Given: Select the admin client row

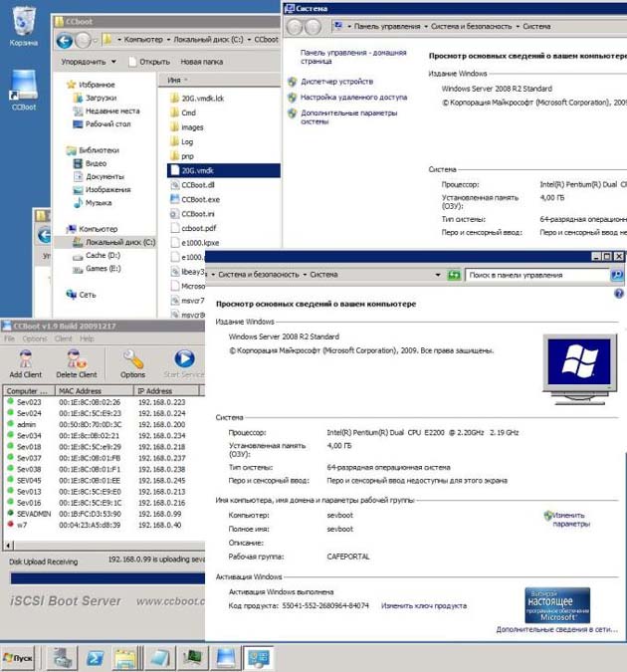Looking at the screenshot, I should (x=103, y=424).
